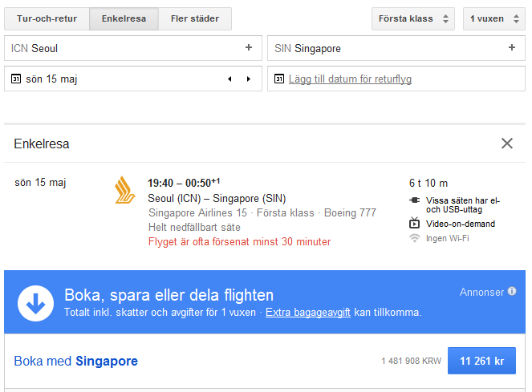Click the Annonser info icon

(512, 292)
